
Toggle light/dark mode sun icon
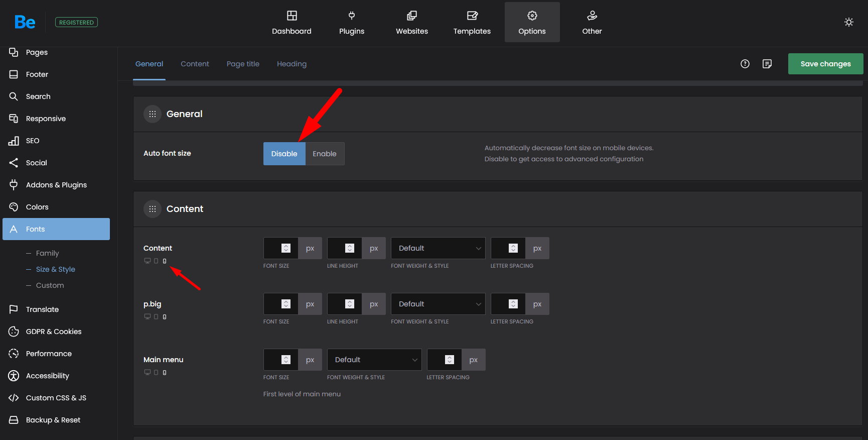click(849, 22)
